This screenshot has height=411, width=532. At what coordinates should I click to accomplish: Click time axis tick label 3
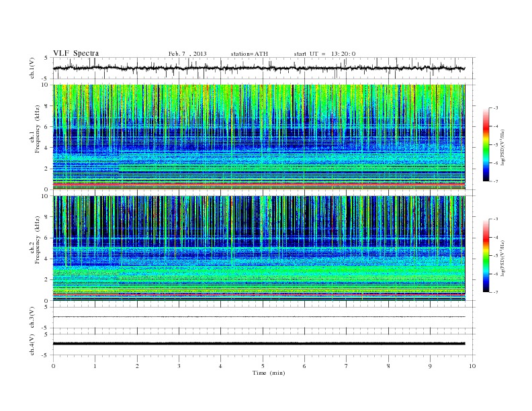(179, 366)
